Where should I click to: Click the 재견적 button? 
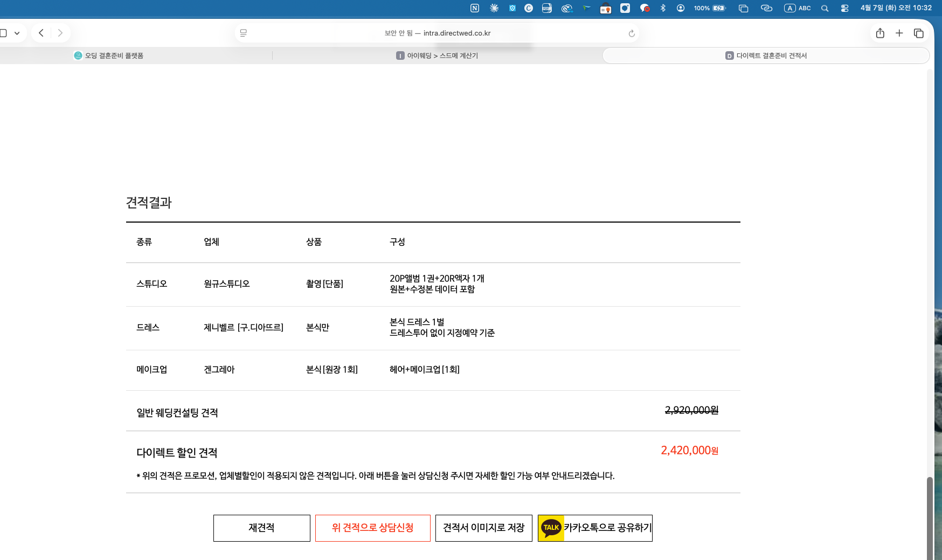(x=261, y=528)
